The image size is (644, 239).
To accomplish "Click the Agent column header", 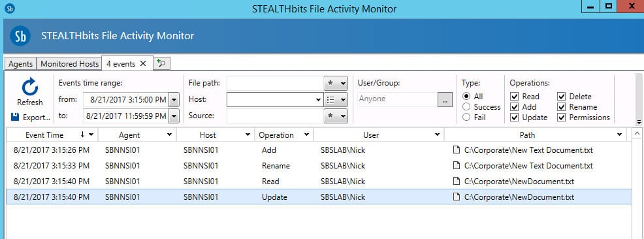I will tap(137, 135).
